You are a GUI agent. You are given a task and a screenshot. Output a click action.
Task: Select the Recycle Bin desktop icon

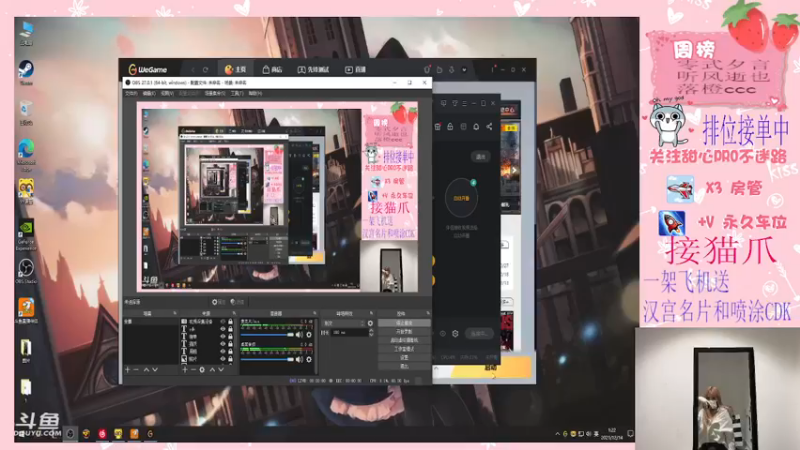click(26, 113)
